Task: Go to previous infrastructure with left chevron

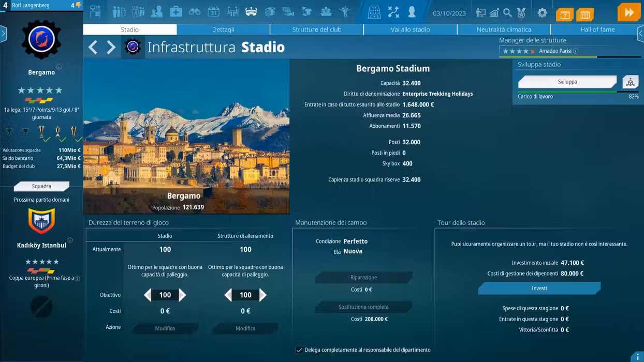Action: (93, 48)
